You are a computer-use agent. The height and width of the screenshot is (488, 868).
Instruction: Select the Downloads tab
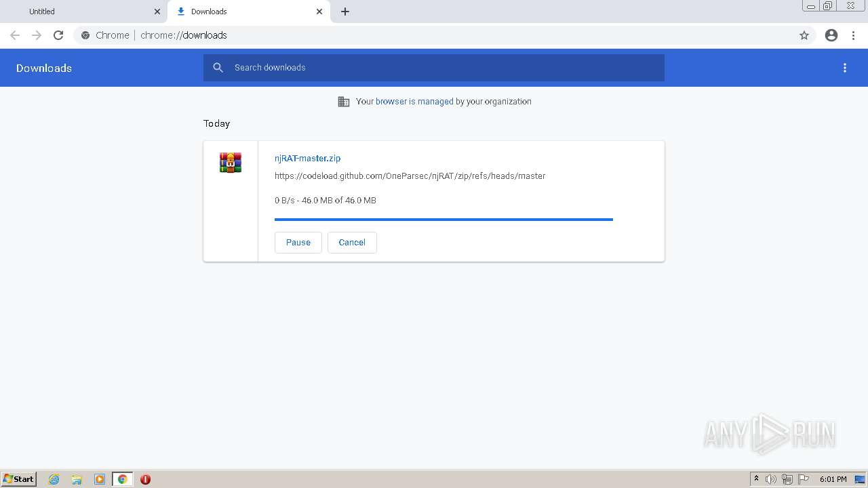[x=250, y=12]
